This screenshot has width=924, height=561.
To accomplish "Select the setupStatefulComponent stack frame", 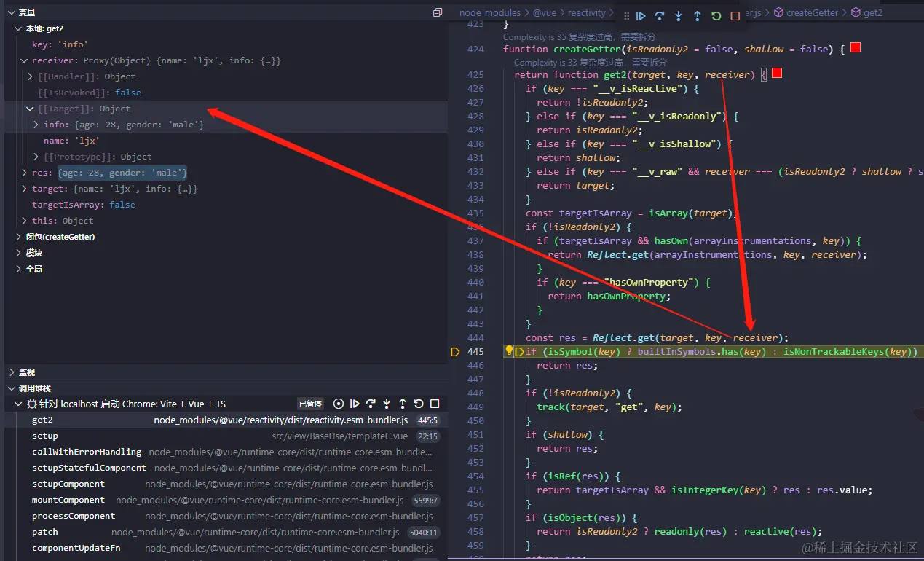I will pyautogui.click(x=226, y=468).
